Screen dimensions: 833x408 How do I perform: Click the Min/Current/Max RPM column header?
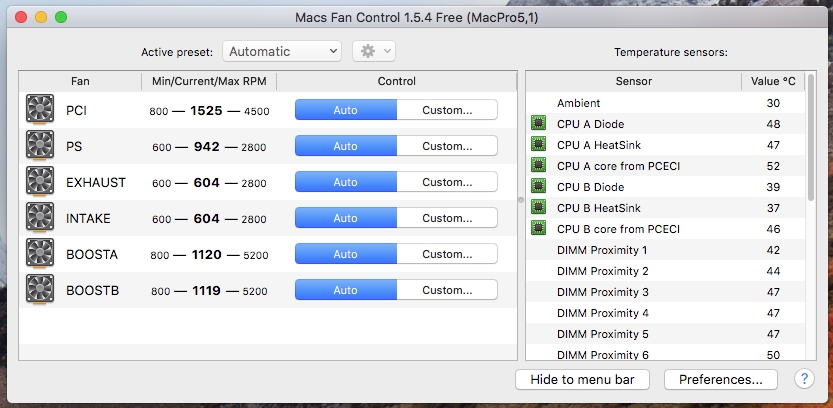[209, 81]
